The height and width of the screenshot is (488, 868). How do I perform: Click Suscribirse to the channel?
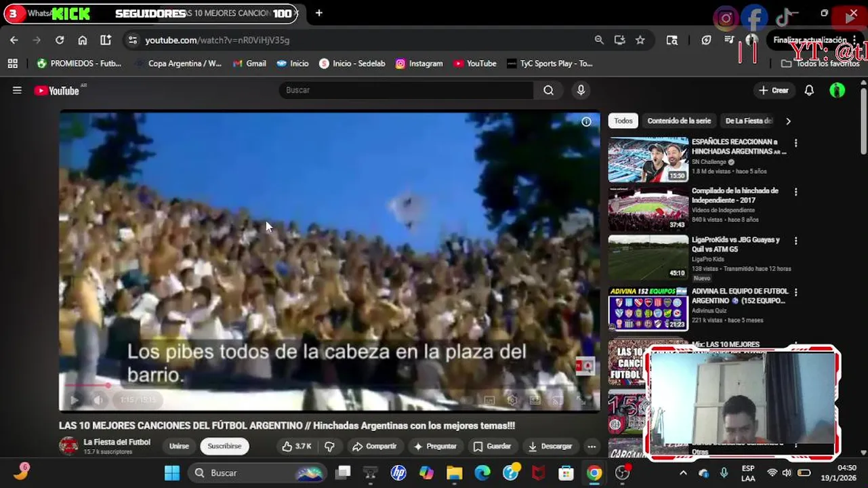(x=224, y=446)
